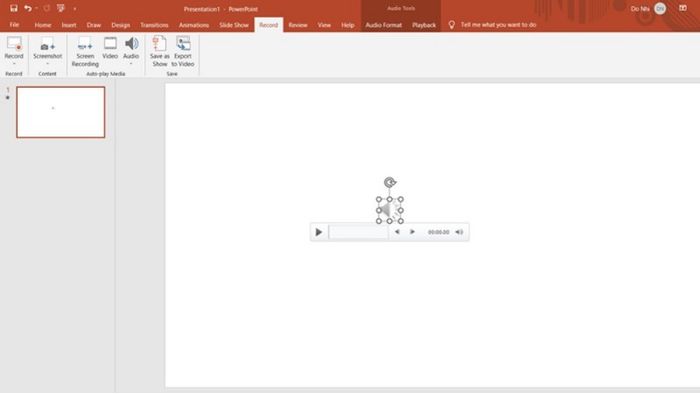Click the Save icon in quick access toolbar

point(13,8)
